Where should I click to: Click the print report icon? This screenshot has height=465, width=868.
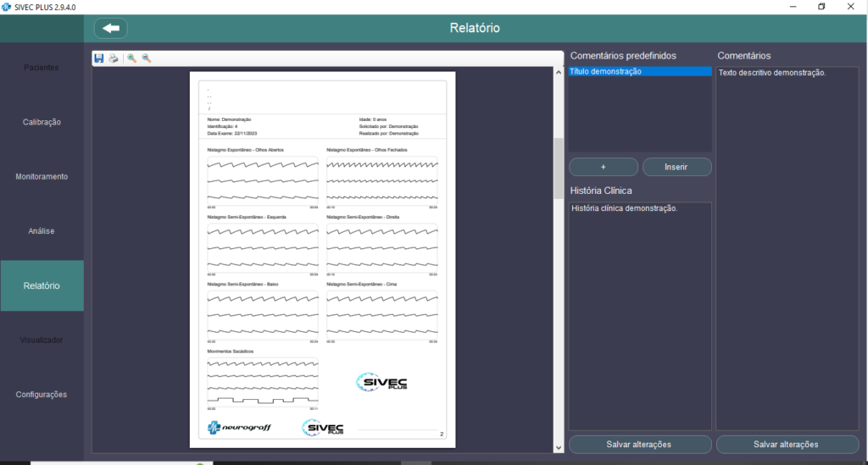(114, 58)
